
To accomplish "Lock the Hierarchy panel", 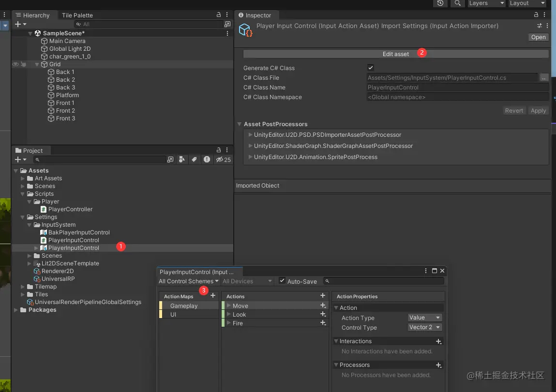I will [x=218, y=15].
